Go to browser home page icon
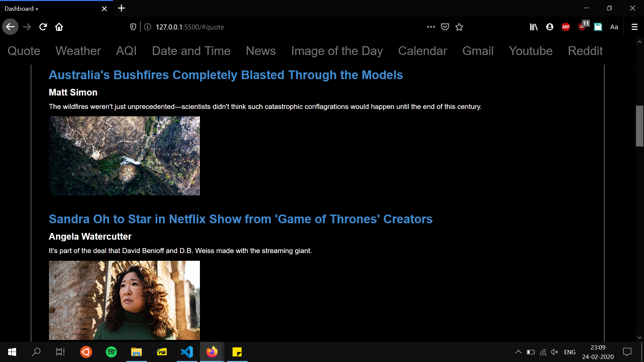 59,27
